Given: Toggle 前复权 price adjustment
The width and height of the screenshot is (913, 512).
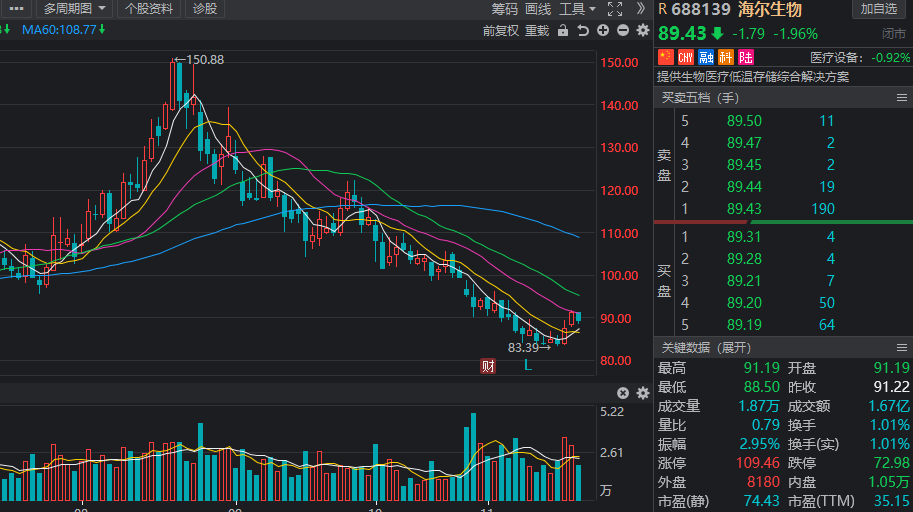Looking at the screenshot, I should pos(500,31).
